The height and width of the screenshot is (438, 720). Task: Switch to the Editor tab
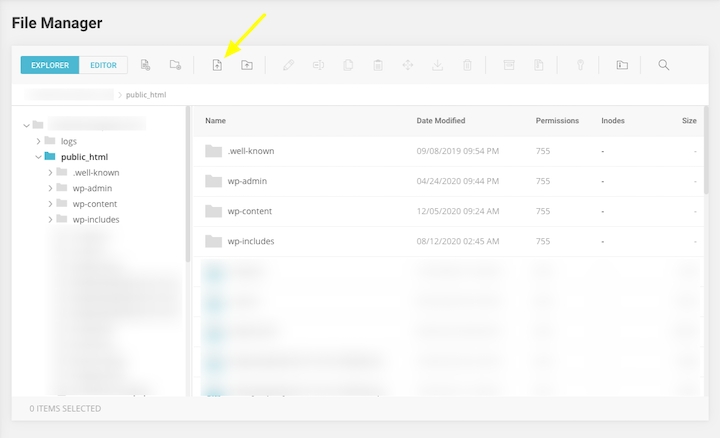[103, 65]
